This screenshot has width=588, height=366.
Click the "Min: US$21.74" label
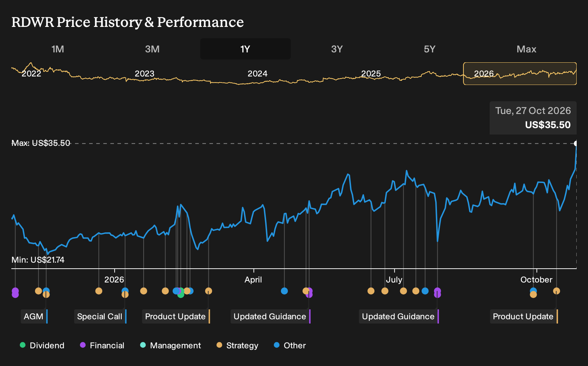[x=38, y=260]
